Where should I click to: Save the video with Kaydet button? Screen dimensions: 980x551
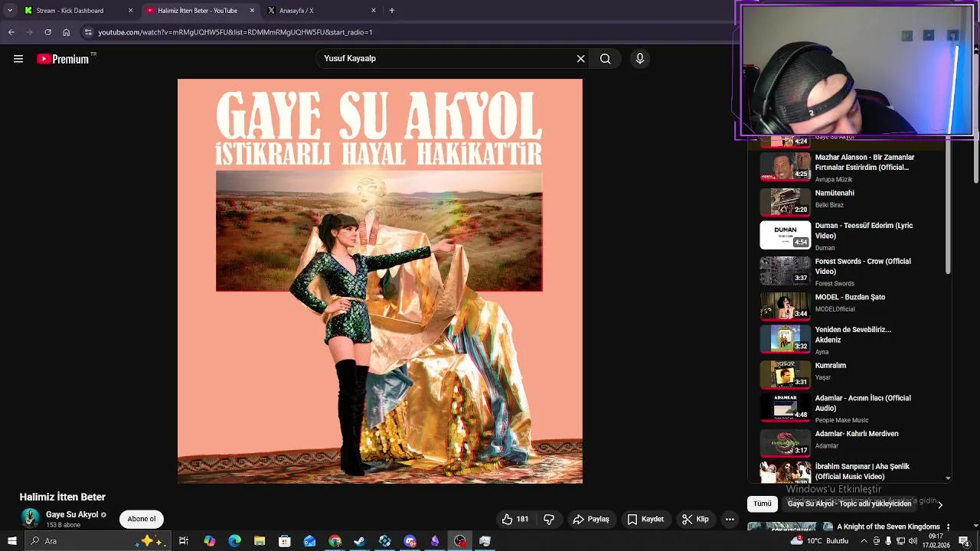coord(645,519)
